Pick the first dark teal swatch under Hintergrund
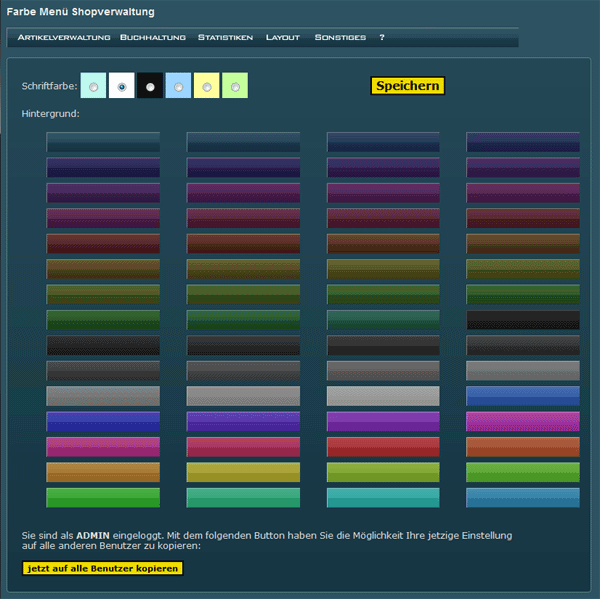This screenshot has width=600, height=599. [103, 142]
